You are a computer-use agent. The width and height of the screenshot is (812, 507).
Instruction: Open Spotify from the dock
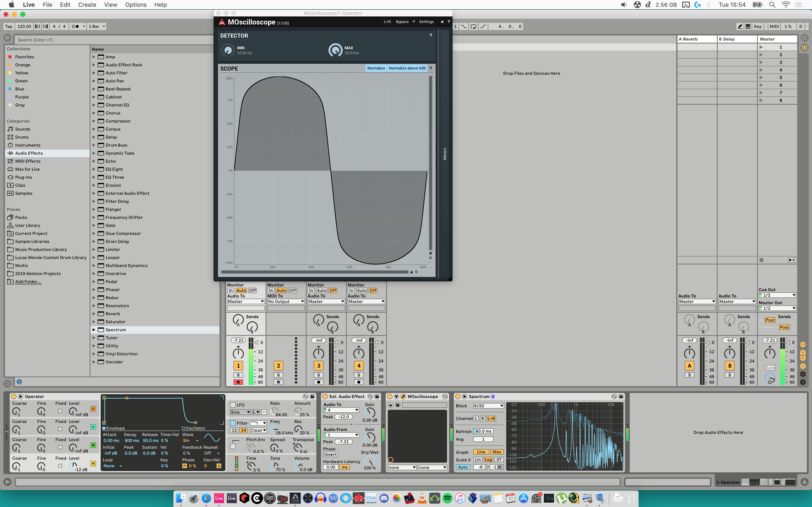(x=447, y=498)
